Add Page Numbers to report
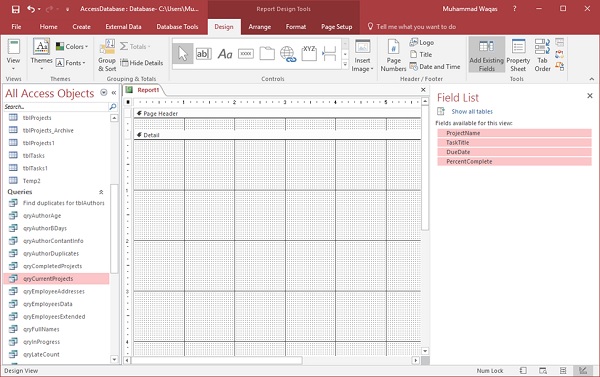 click(393, 55)
